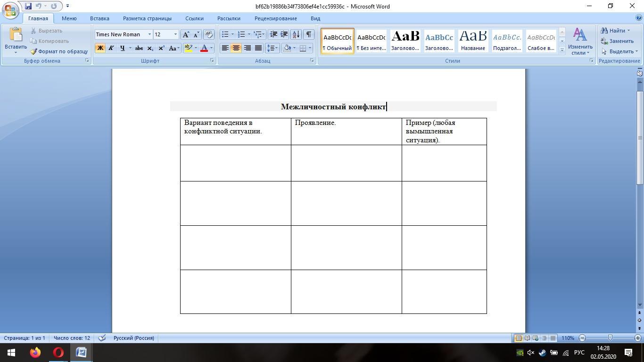644x362 pixels.
Task: Select Print Layout view icon
Action: [518, 338]
